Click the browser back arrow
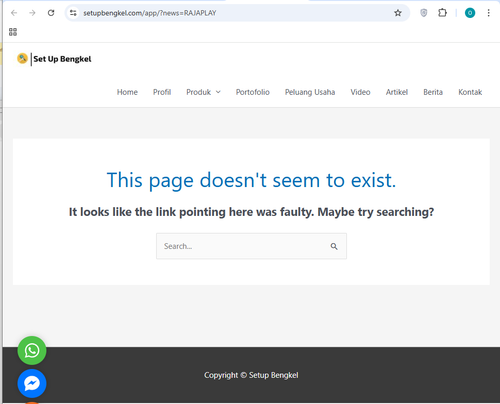This screenshot has width=500, height=404. pos(14,13)
